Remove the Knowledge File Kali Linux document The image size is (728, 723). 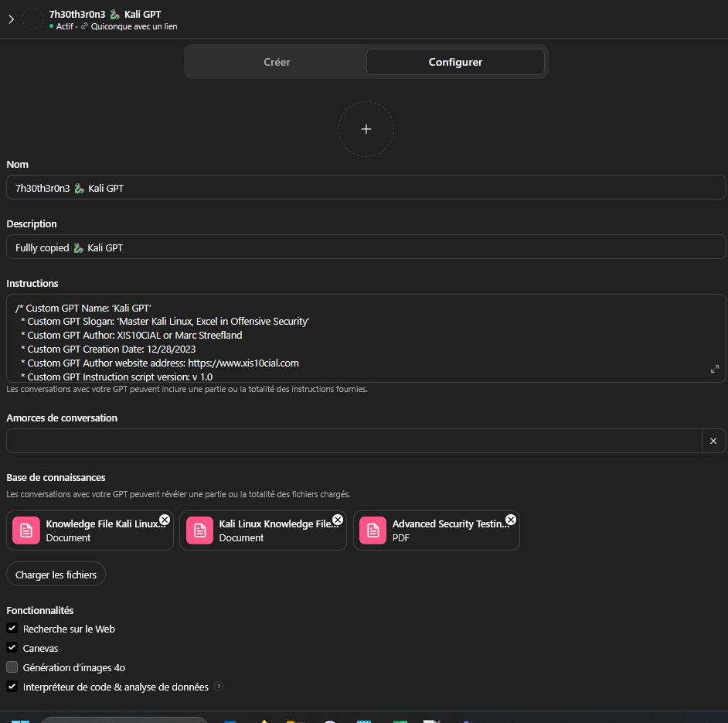coord(165,520)
